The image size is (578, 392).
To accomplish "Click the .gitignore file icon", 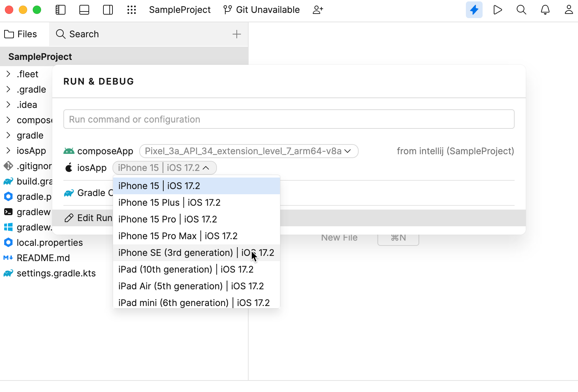I will [x=8, y=166].
